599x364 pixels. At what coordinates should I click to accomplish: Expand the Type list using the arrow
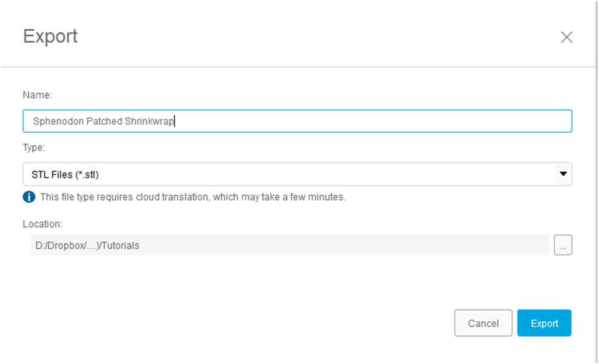pos(563,174)
